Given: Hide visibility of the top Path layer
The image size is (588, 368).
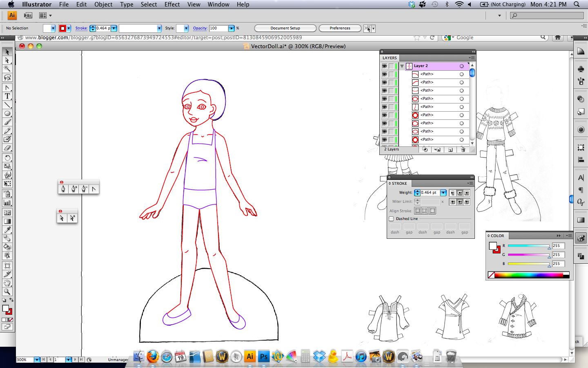Looking at the screenshot, I should point(384,74).
